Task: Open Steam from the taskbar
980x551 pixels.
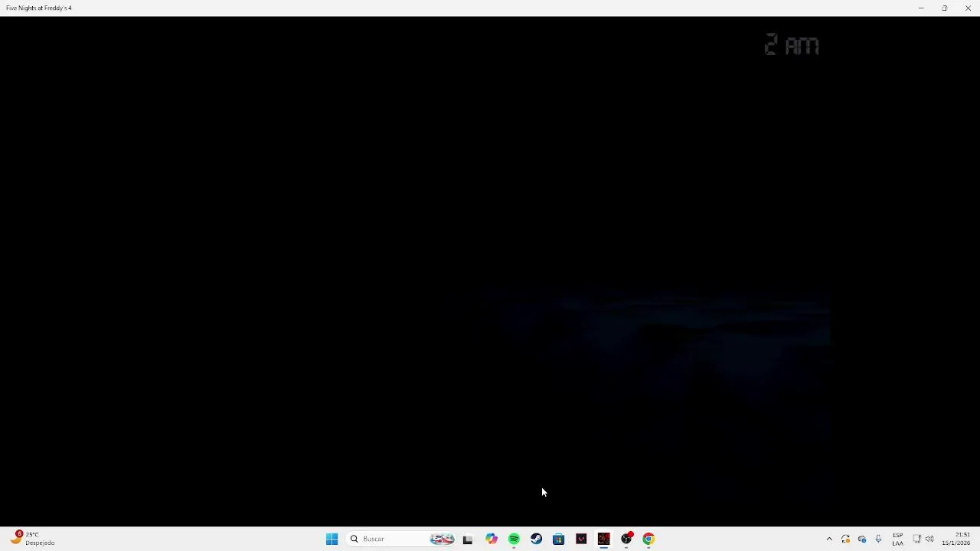Action: [537, 539]
